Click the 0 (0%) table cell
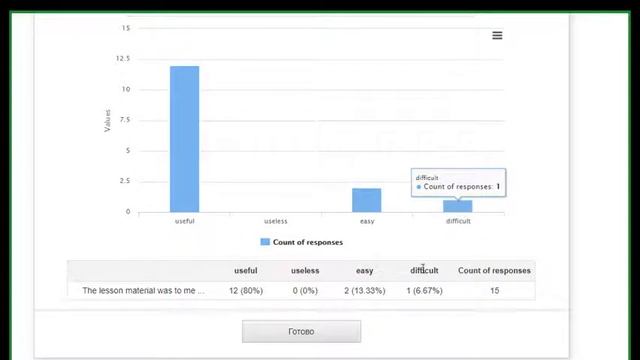The image size is (640, 360). pyautogui.click(x=305, y=291)
